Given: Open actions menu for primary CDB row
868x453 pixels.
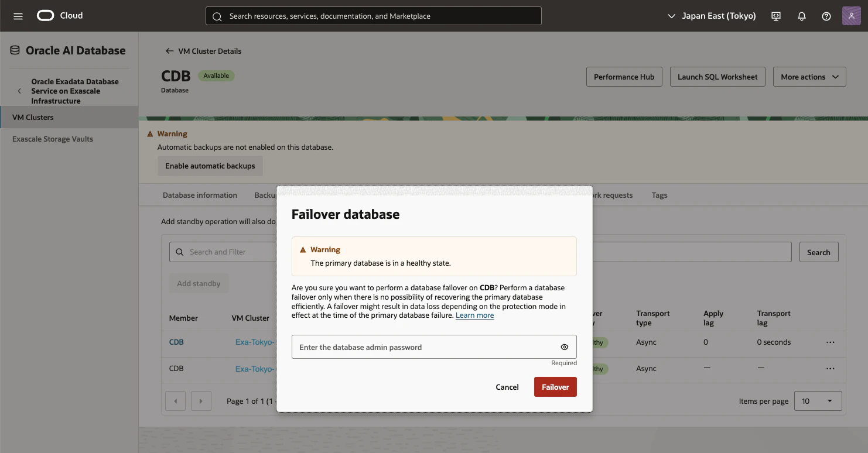Looking at the screenshot, I should tap(830, 342).
